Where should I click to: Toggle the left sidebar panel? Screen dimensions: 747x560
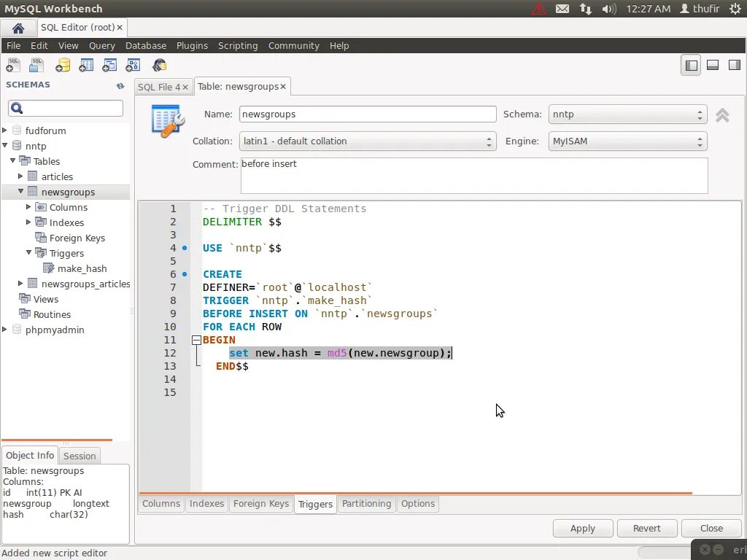pyautogui.click(x=691, y=65)
